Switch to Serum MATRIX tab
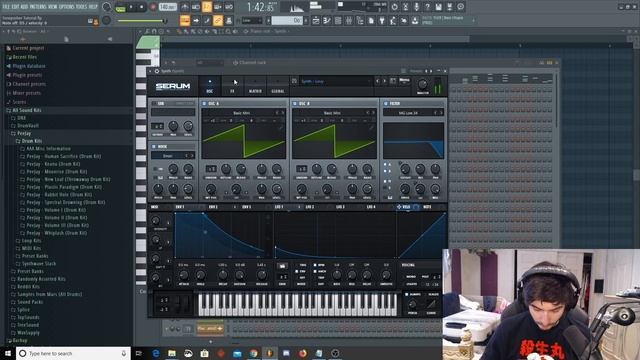Viewport: 640px width, 360px height. (255, 86)
